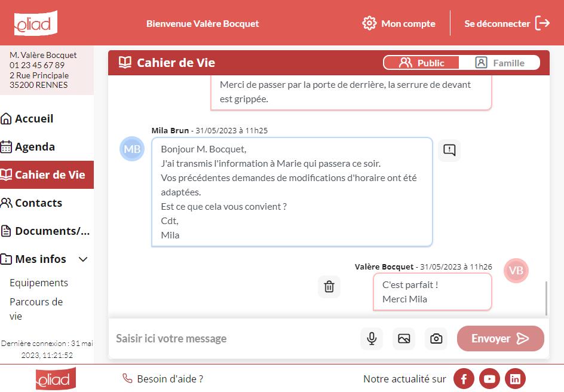Screen dimensions: 564x392
Task: Click the logout arrow icon
Action: coord(542,23)
